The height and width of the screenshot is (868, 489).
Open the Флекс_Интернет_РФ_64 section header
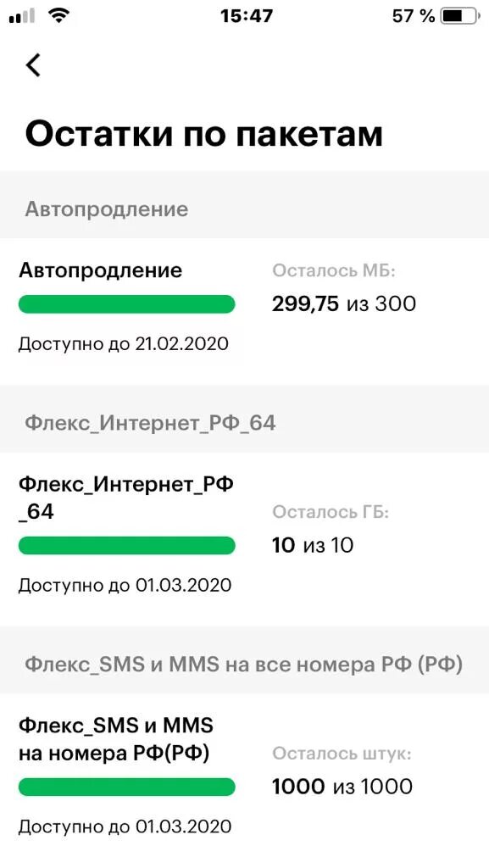(244, 424)
